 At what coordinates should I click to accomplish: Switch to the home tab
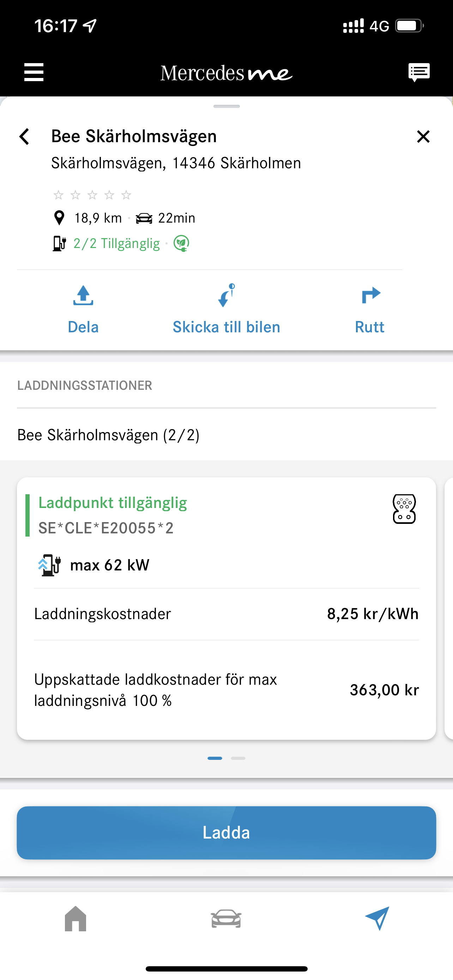click(76, 919)
